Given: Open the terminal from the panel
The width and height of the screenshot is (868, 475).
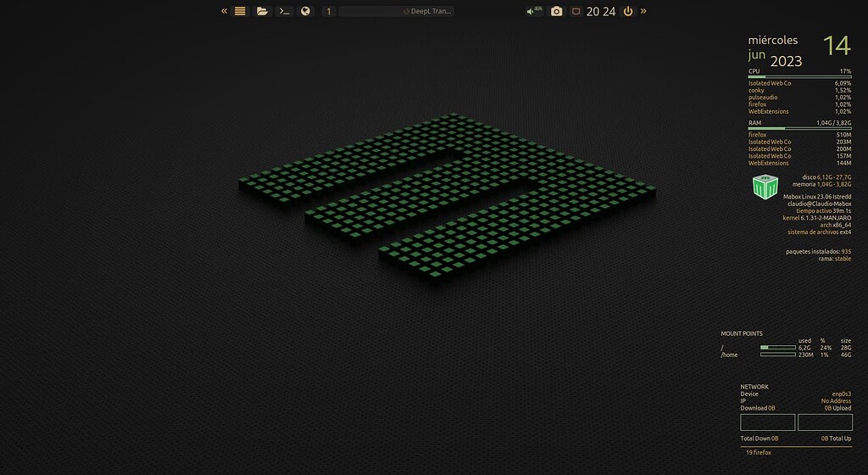Looking at the screenshot, I should pyautogui.click(x=285, y=11).
